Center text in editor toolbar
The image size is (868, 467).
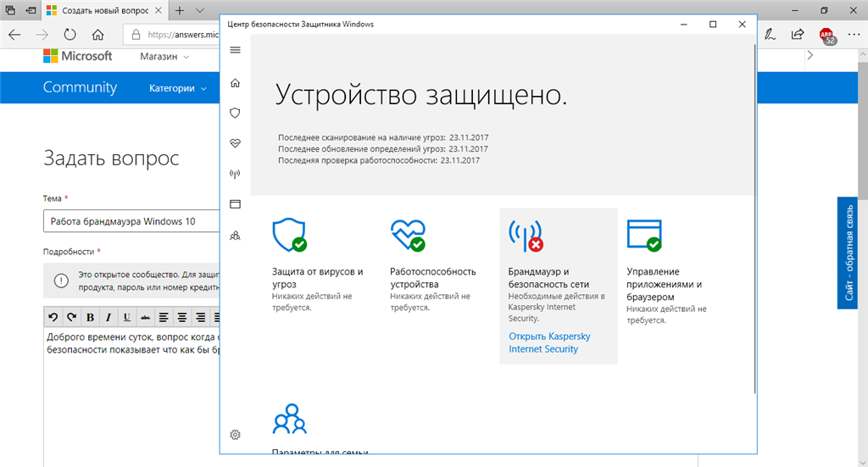tap(182, 317)
